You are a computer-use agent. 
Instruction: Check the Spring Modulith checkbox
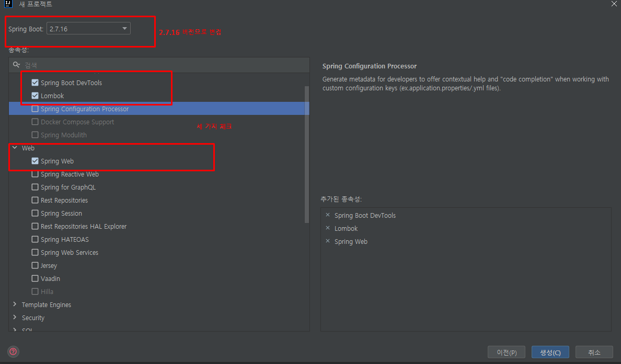point(35,135)
